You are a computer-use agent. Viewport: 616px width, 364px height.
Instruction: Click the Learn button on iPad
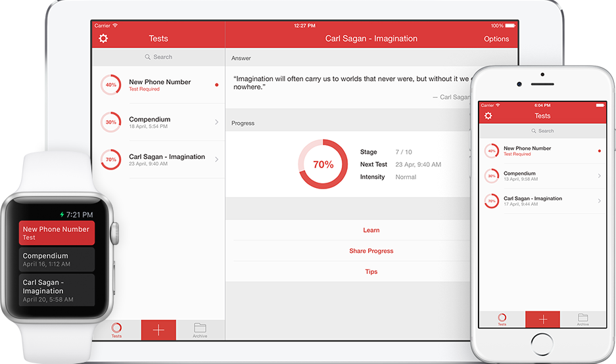[x=371, y=230]
